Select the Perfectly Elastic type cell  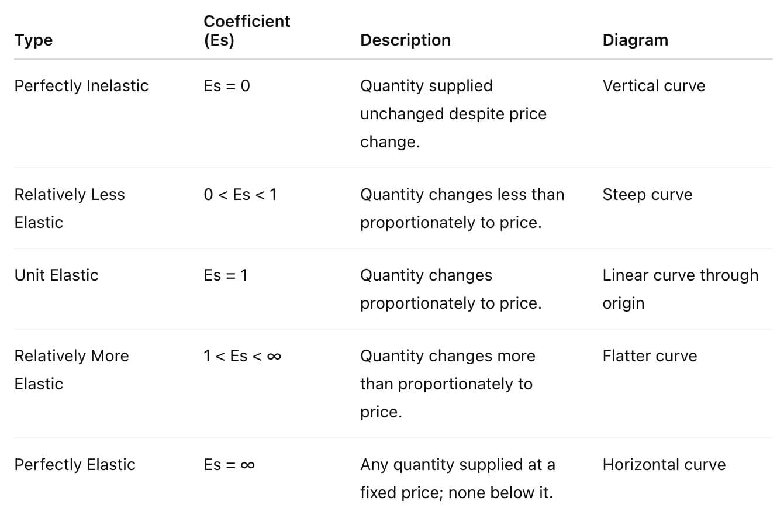75,464
